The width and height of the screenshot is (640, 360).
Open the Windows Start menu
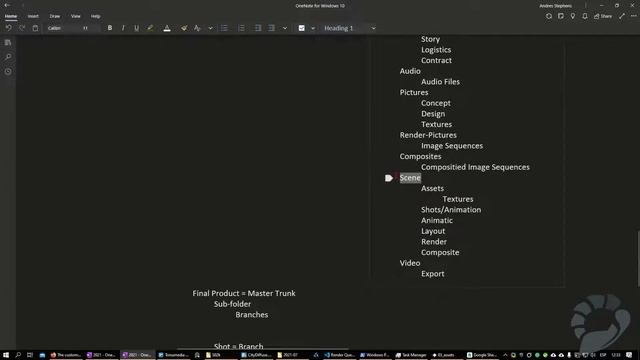tap(6, 355)
